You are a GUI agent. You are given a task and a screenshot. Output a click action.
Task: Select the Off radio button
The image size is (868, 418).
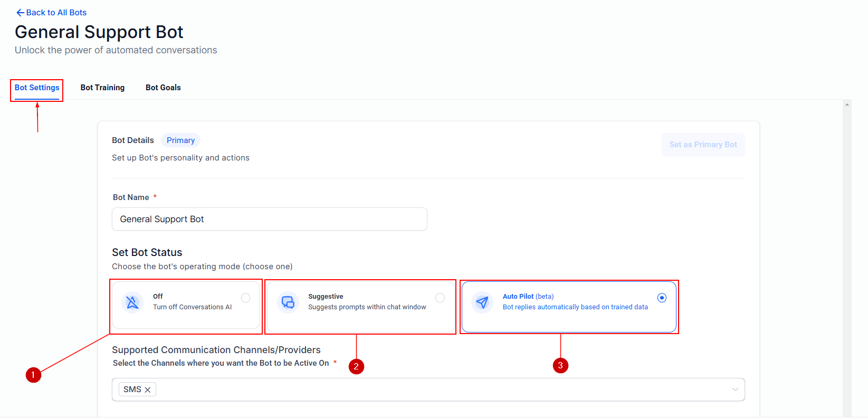(246, 298)
